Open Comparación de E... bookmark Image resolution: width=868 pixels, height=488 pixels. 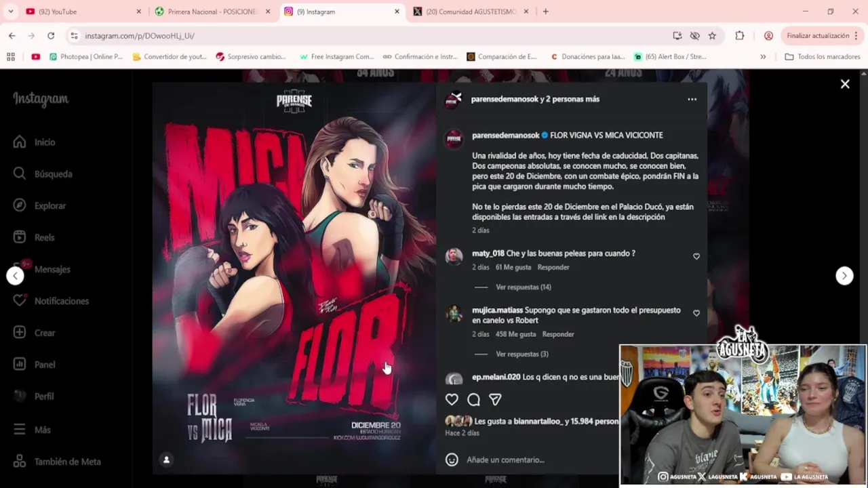point(502,57)
